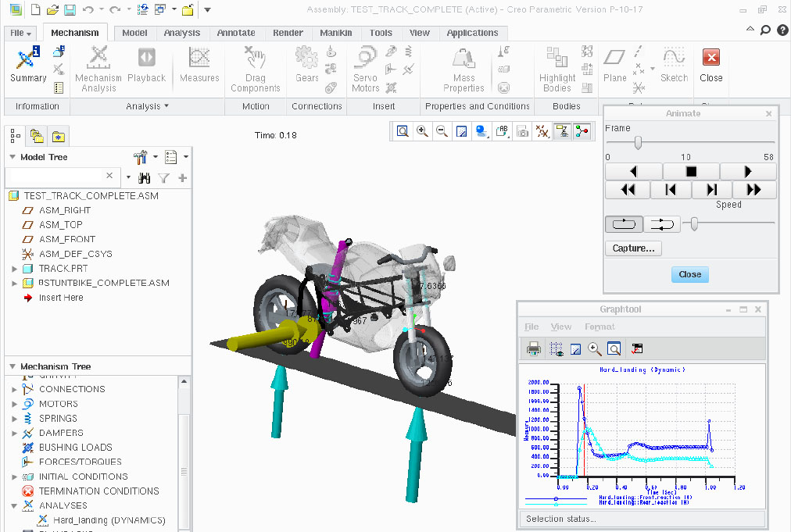The width and height of the screenshot is (791, 532).
Task: Create a new file with New icon
Action: click(35, 9)
